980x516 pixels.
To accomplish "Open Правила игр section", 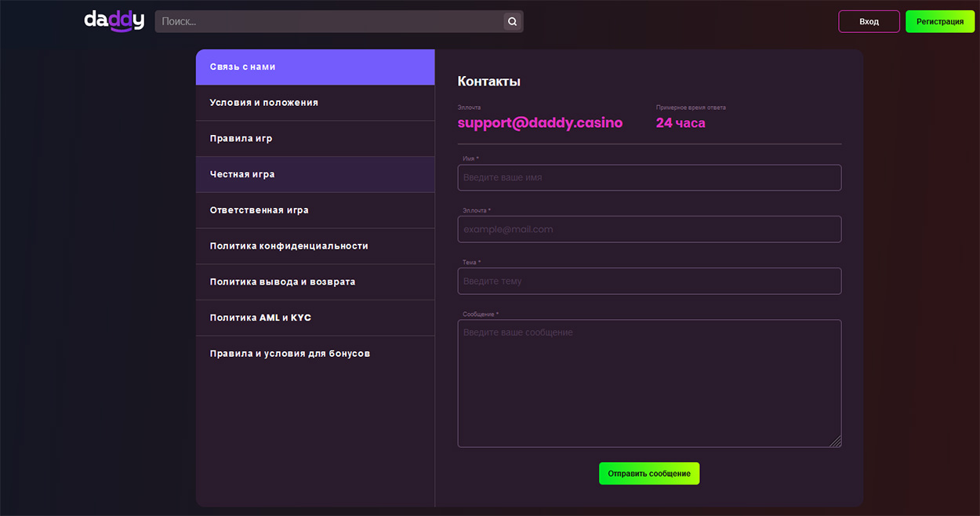I will click(x=315, y=139).
